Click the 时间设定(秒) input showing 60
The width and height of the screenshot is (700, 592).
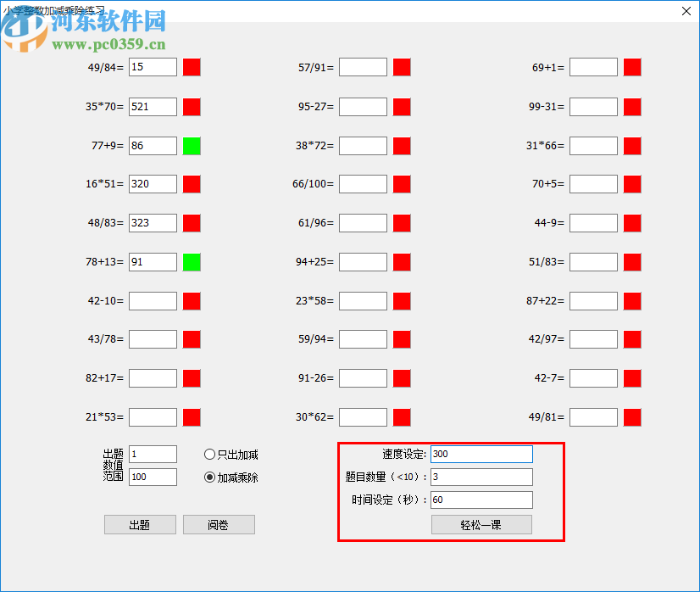(x=481, y=500)
